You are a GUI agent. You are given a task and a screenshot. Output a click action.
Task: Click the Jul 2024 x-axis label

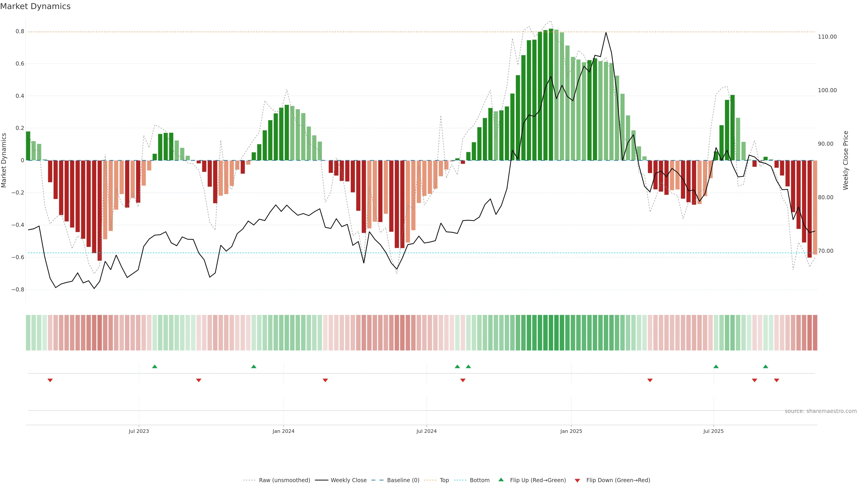click(x=426, y=431)
